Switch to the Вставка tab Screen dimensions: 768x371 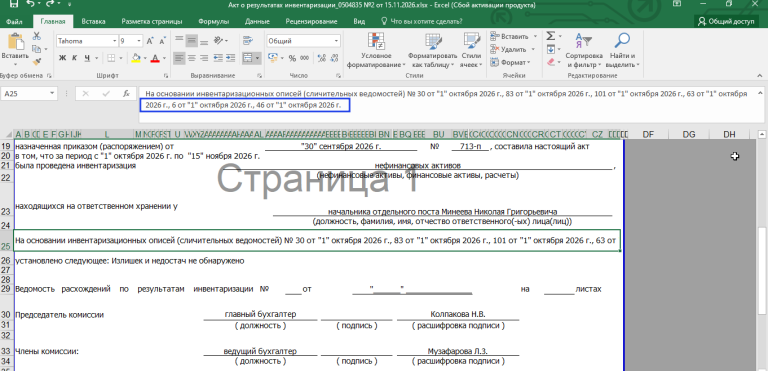coord(93,22)
